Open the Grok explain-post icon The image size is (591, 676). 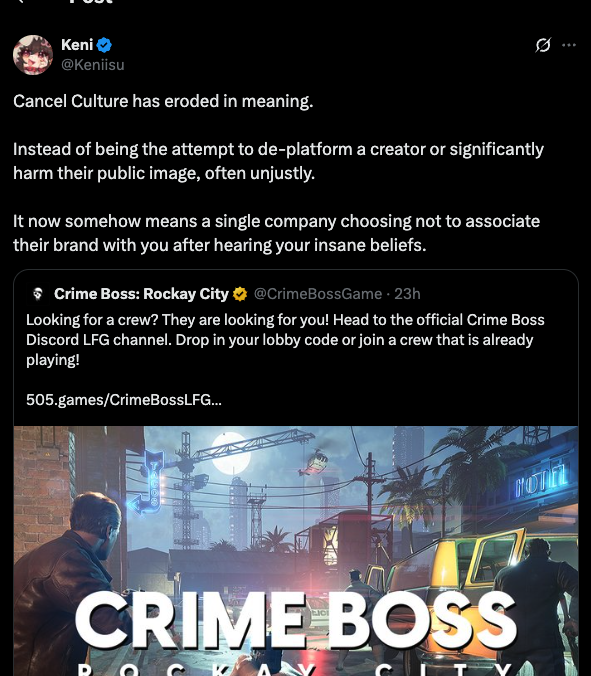(x=543, y=45)
